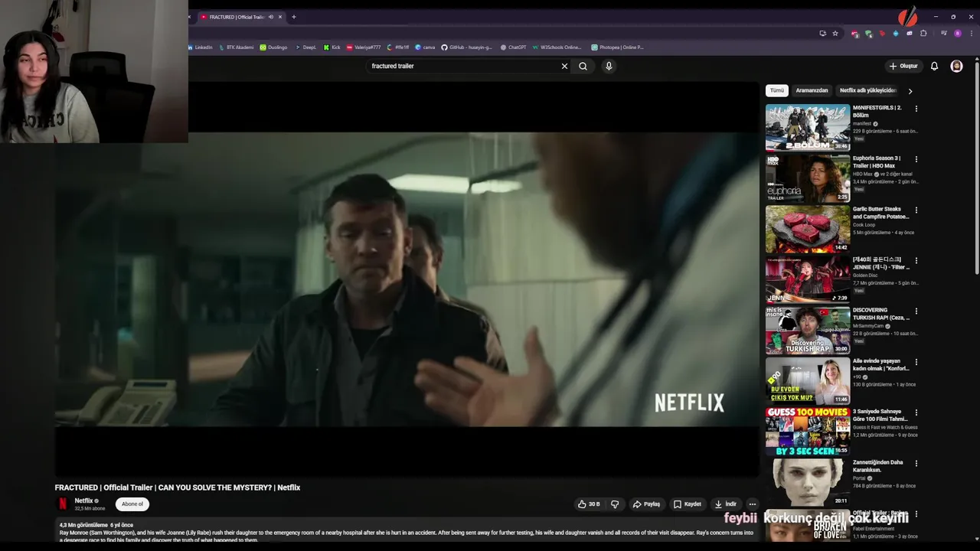This screenshot has height=551, width=980.
Task: Open options for 3 Saniyede Sahneye video
Action: 916,412
